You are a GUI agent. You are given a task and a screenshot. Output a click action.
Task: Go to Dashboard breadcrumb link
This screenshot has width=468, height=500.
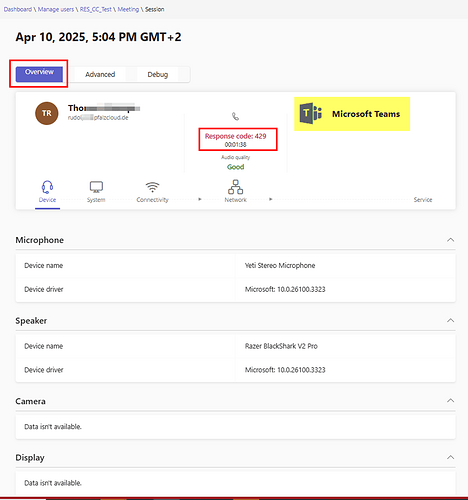click(18, 9)
